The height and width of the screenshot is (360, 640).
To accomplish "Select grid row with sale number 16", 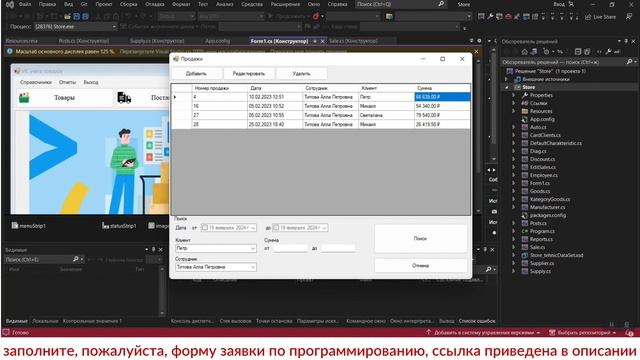I will tap(320, 106).
